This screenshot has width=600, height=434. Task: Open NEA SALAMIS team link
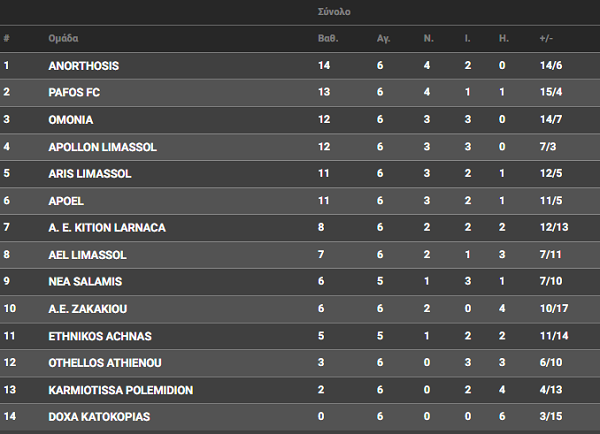(85, 282)
